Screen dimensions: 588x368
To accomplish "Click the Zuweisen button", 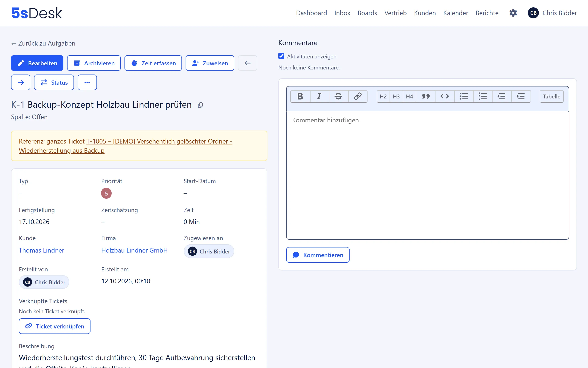I will coord(210,63).
